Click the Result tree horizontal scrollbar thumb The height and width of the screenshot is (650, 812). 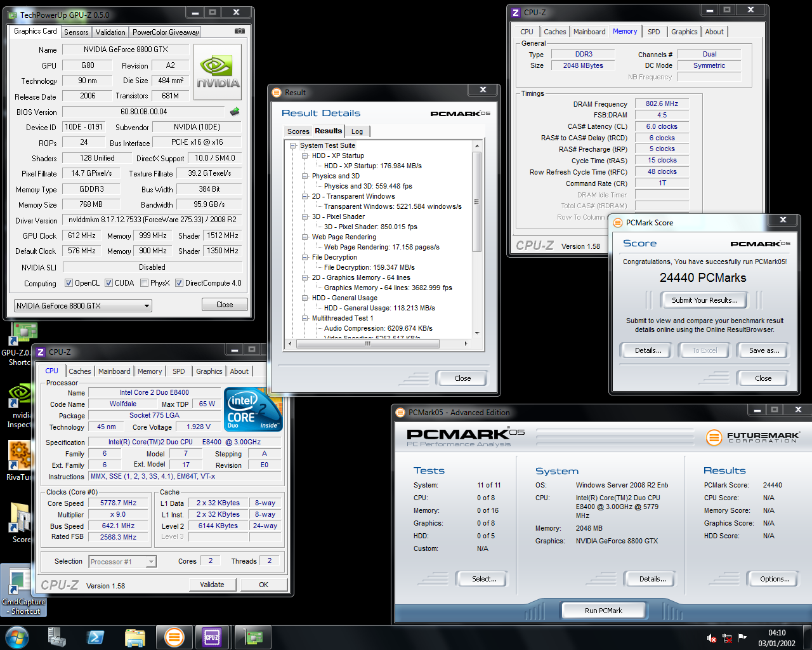click(x=367, y=343)
